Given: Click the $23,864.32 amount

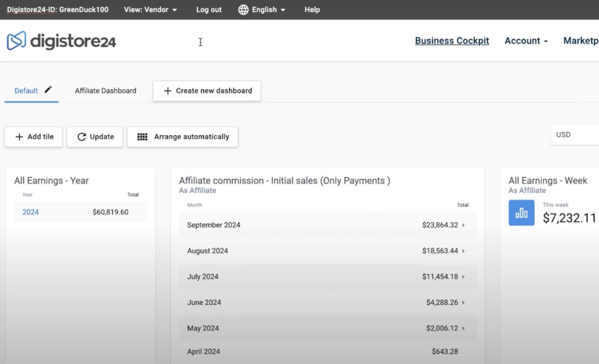Looking at the screenshot, I should click(440, 225).
